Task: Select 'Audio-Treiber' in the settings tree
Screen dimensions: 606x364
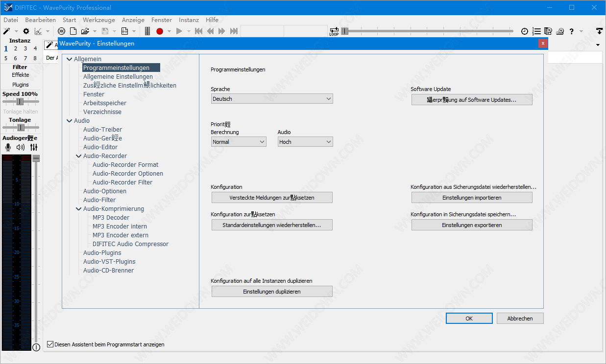Action: coord(102,130)
